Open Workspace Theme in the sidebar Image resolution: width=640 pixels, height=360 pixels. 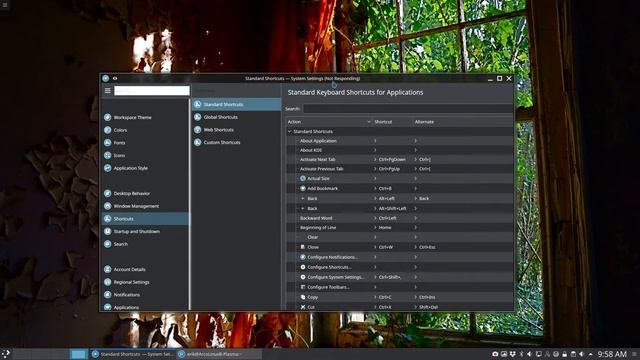click(x=145, y=118)
